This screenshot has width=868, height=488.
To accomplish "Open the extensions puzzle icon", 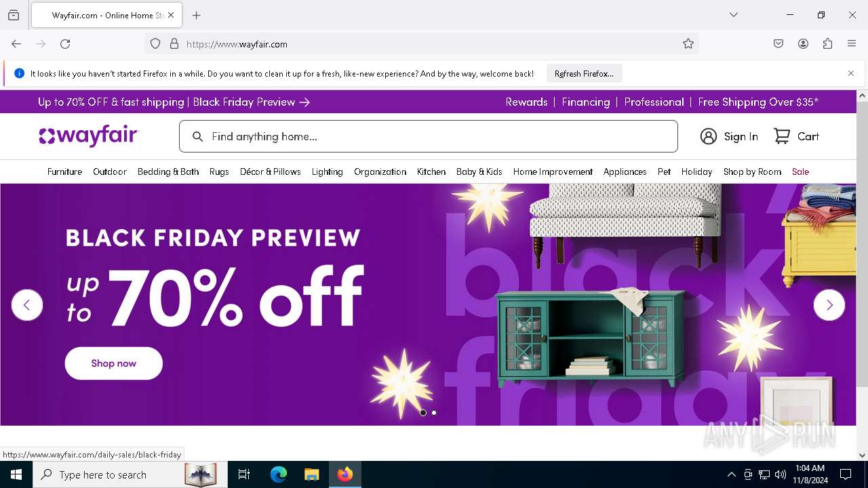I will coord(827,44).
